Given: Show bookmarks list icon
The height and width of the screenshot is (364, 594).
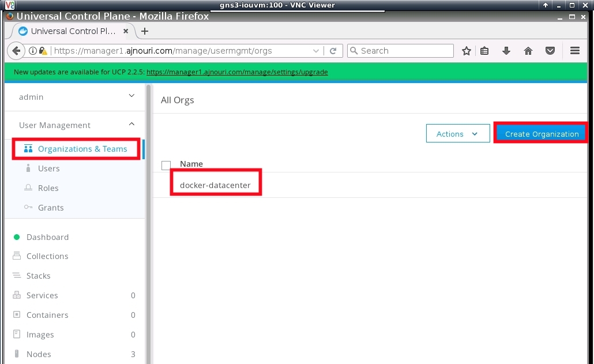Looking at the screenshot, I should (484, 51).
